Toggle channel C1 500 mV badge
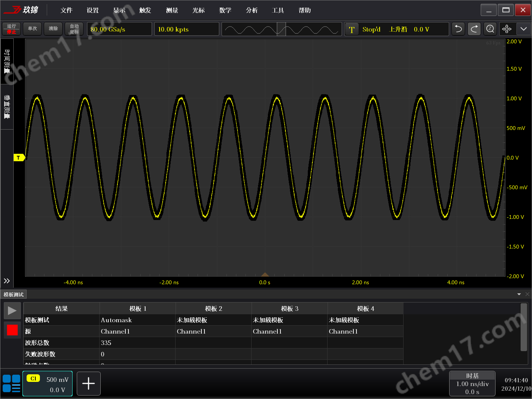 (47, 383)
